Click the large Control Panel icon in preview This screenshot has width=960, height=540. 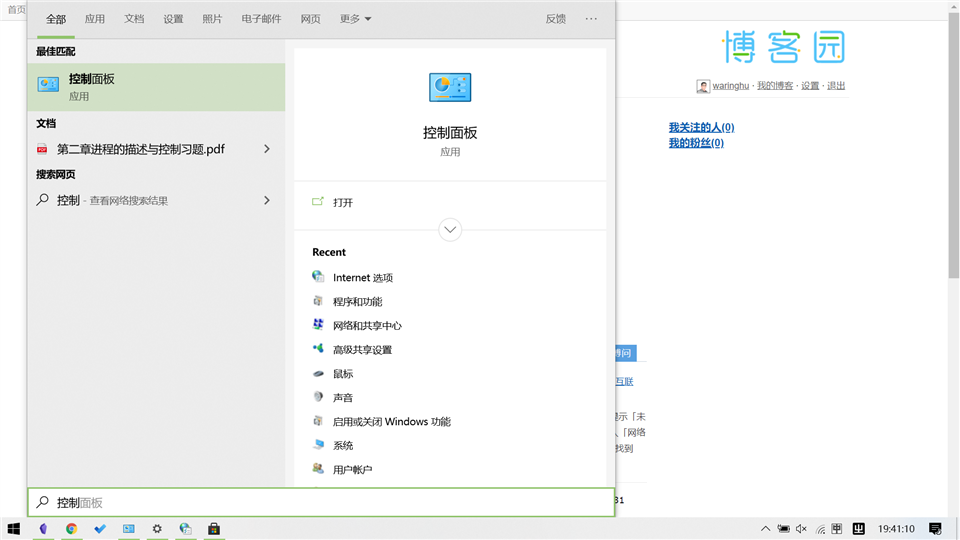click(450, 88)
